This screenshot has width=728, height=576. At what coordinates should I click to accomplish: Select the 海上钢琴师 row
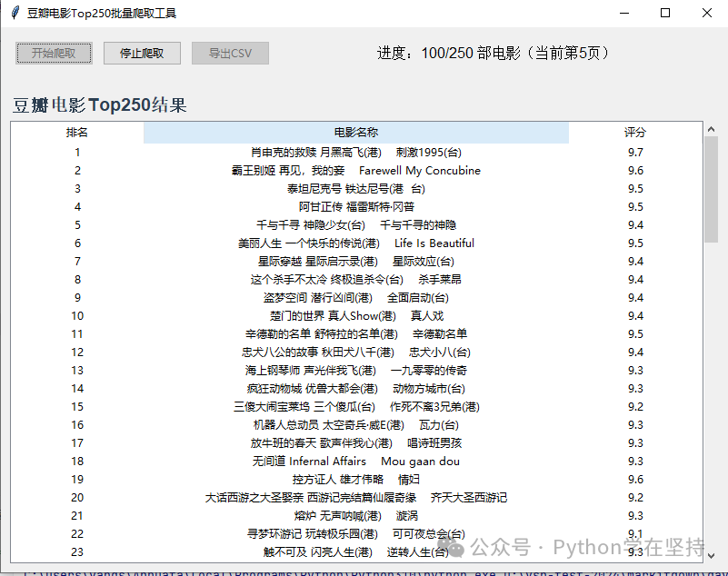(356, 371)
